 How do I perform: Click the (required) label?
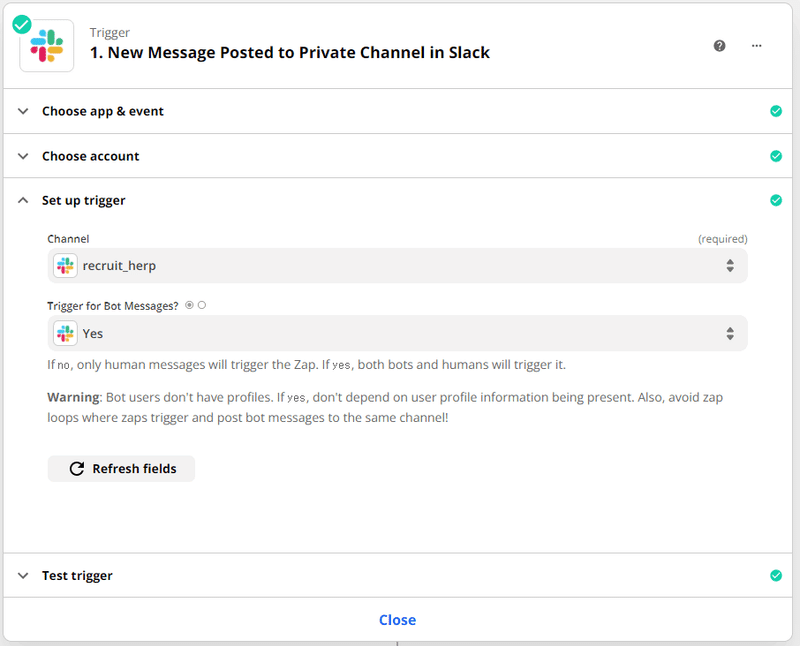coord(722,239)
